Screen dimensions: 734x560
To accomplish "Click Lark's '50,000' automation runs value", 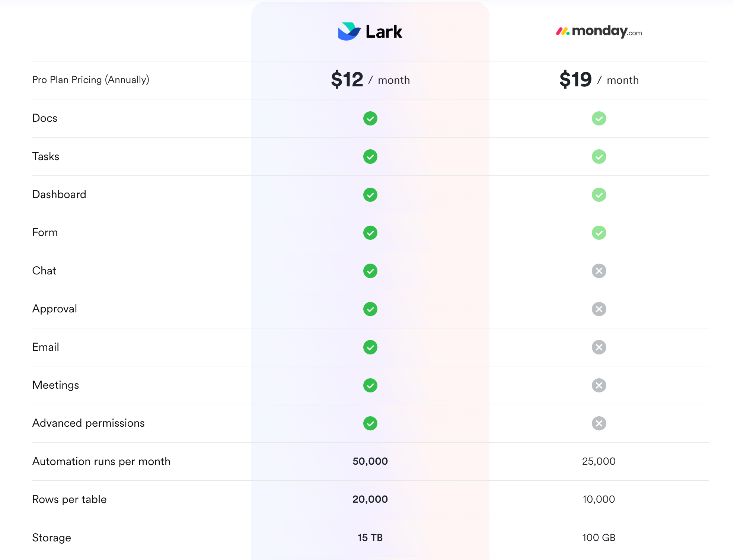I will point(370,461).
